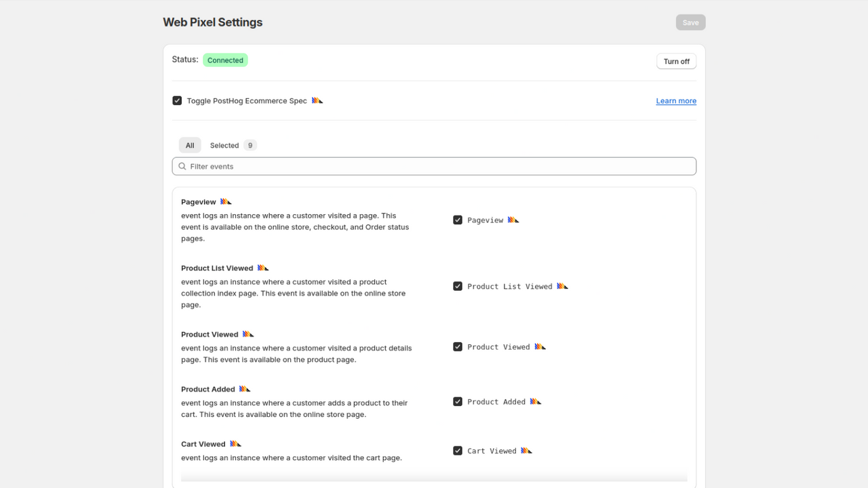The image size is (868, 488).
Task: Focus the Filter events search field
Action: pyautogui.click(x=434, y=166)
